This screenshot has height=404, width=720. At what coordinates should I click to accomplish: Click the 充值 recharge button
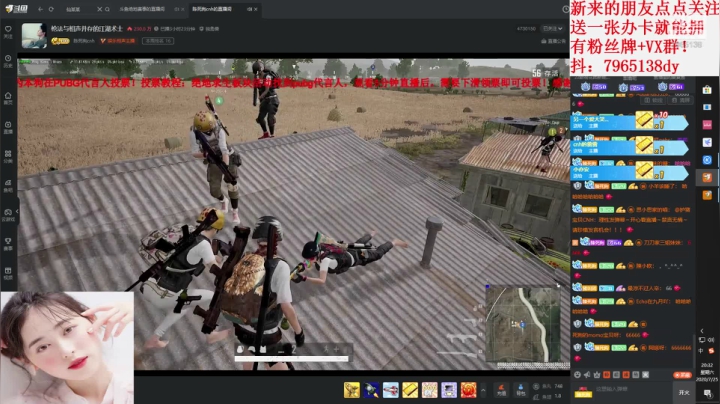click(x=501, y=390)
